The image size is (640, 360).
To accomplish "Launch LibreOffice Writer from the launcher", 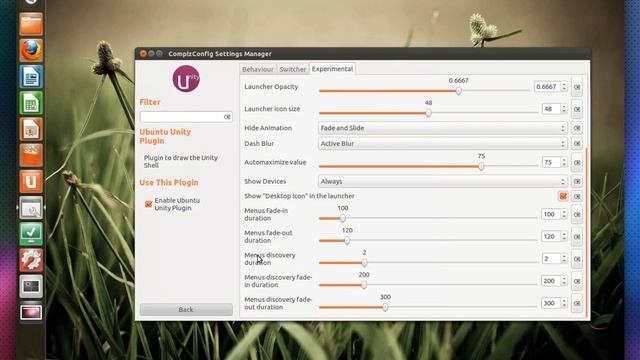I will point(31,77).
